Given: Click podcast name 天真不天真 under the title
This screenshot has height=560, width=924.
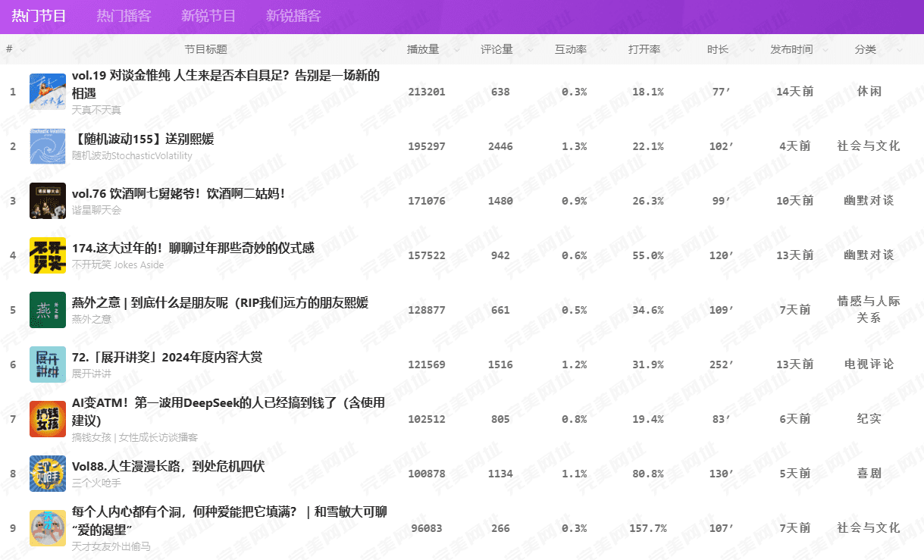Looking at the screenshot, I should coord(96,110).
